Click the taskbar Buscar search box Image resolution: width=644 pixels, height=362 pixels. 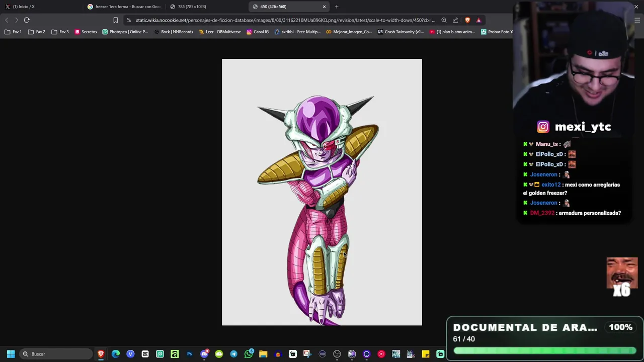tap(56, 354)
